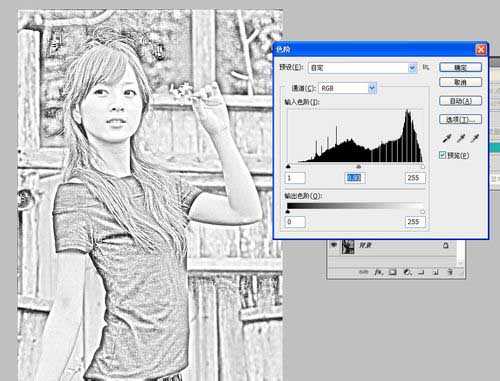Click the Options (选项) button
Image resolution: width=500 pixels, height=381 pixels.
[x=460, y=119]
